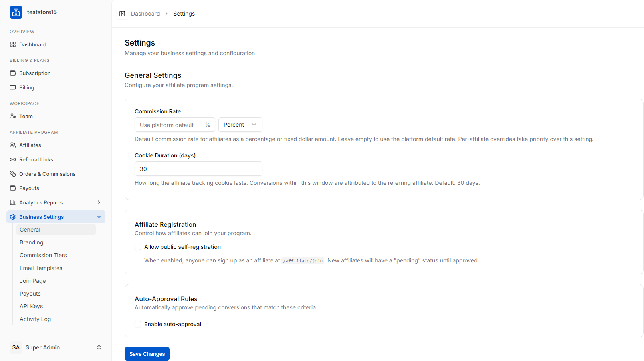Click the Billing card icon

(13, 87)
